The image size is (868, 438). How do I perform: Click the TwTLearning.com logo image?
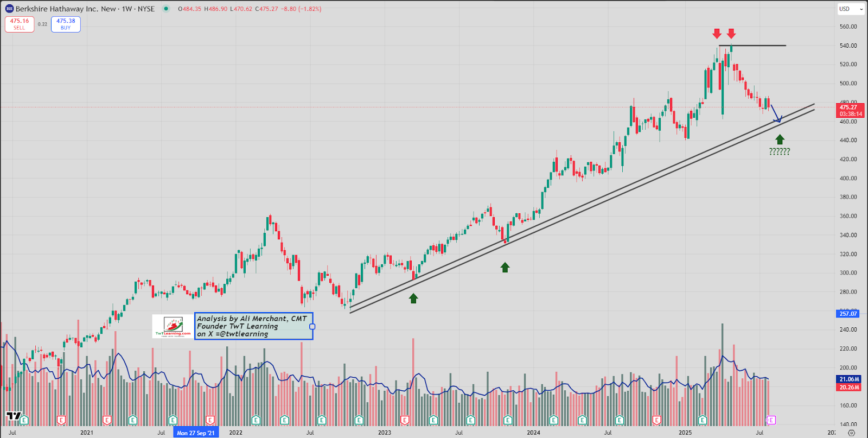(173, 326)
